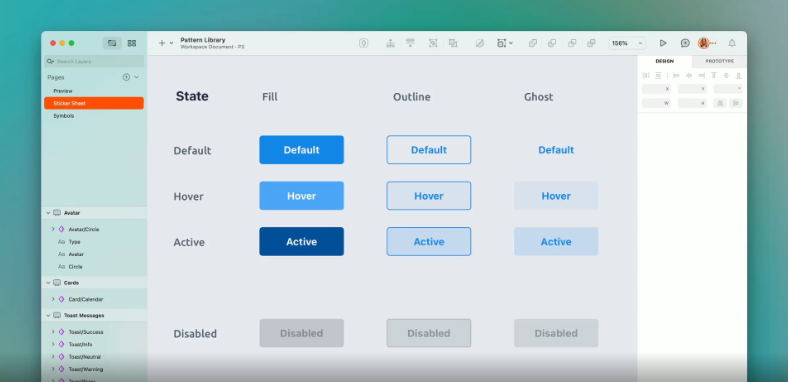The height and width of the screenshot is (382, 788).
Task: Open dropdown arrow beside Scale tool
Action: 511,43
